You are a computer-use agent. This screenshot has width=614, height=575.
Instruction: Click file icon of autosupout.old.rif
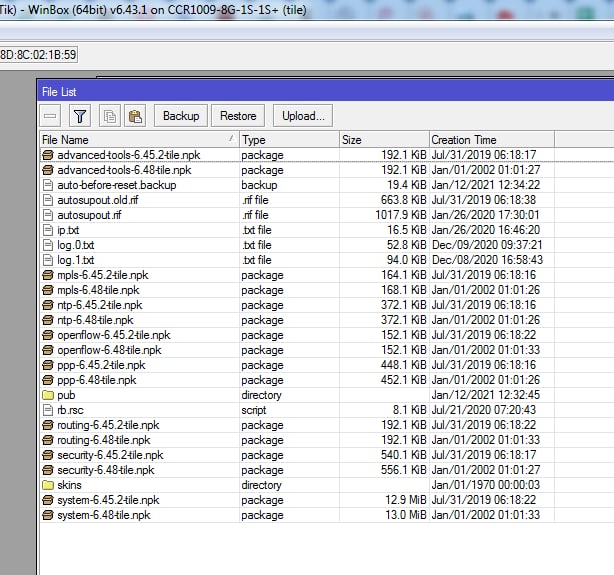[48, 200]
